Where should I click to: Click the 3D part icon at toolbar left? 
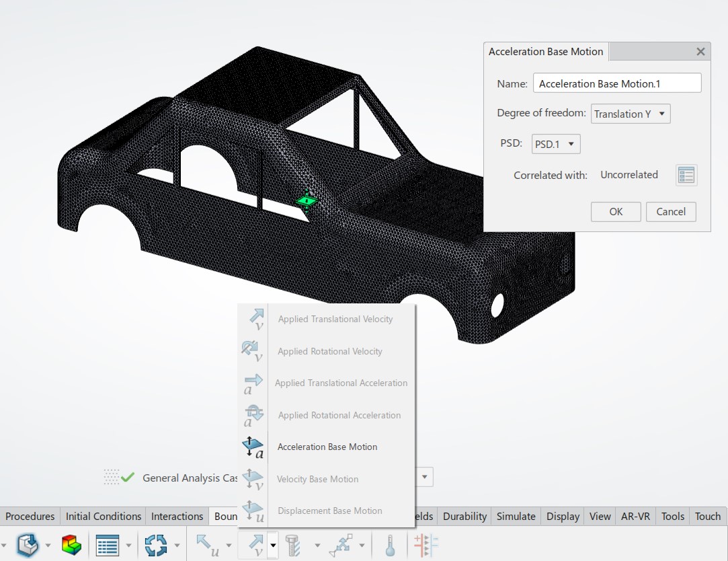[x=26, y=545]
